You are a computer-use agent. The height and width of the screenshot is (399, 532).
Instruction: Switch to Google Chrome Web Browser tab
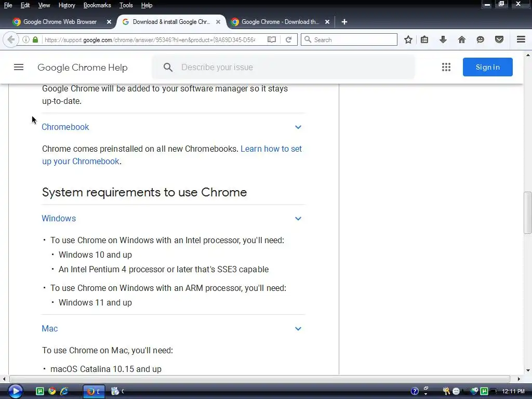pyautogui.click(x=59, y=22)
